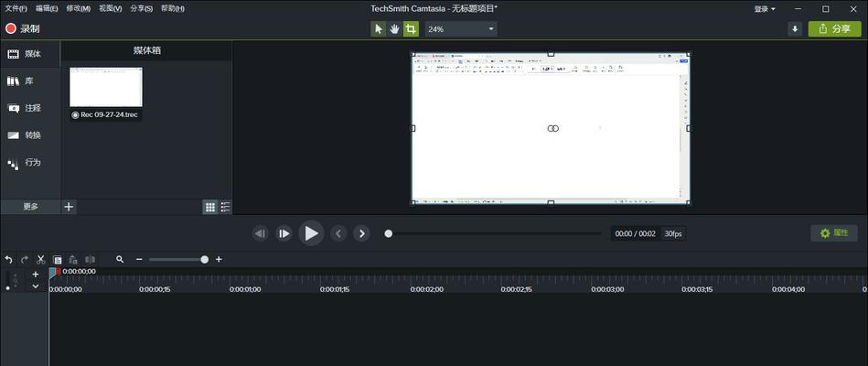
Task: Open the 属性 properties panel
Action: (833, 233)
